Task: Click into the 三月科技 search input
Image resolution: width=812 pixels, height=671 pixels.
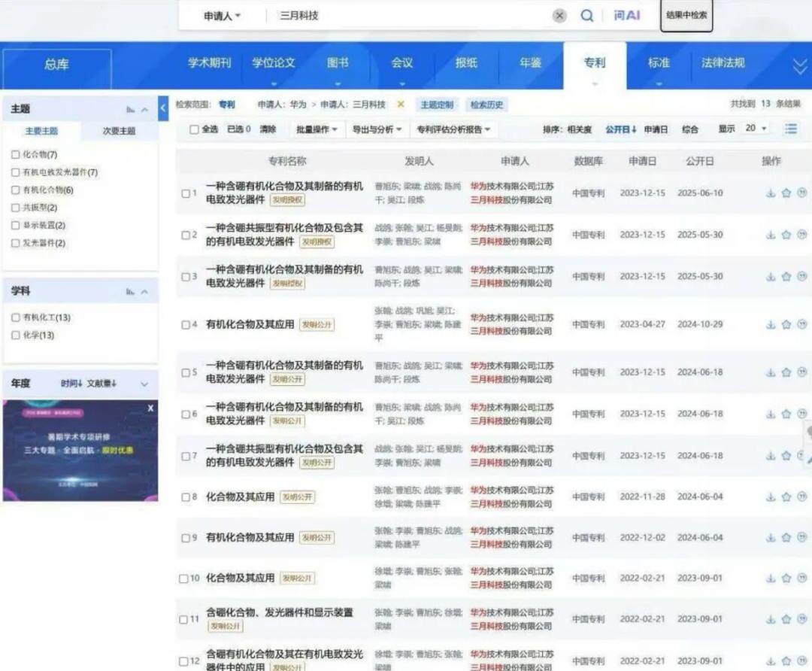Action: 409,16
